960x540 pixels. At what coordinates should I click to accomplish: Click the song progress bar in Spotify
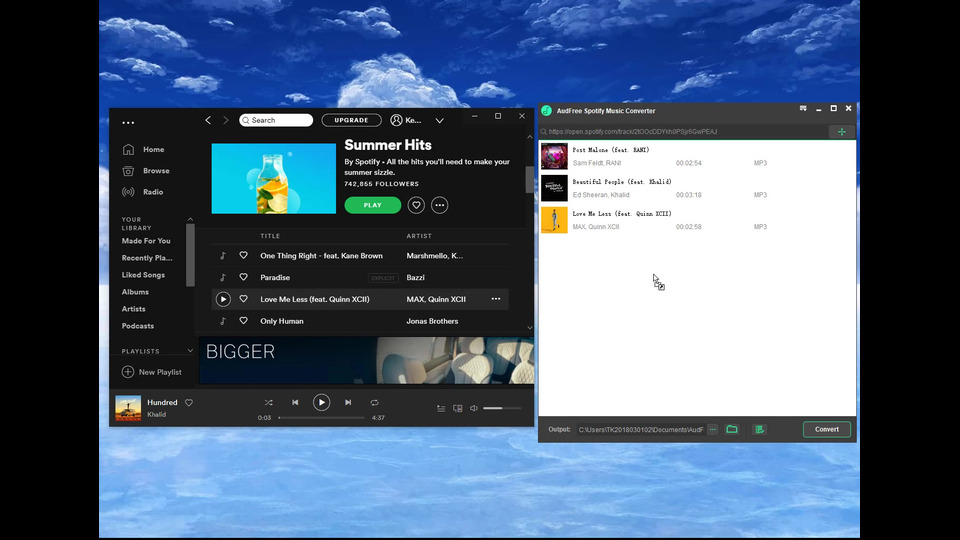click(x=321, y=418)
